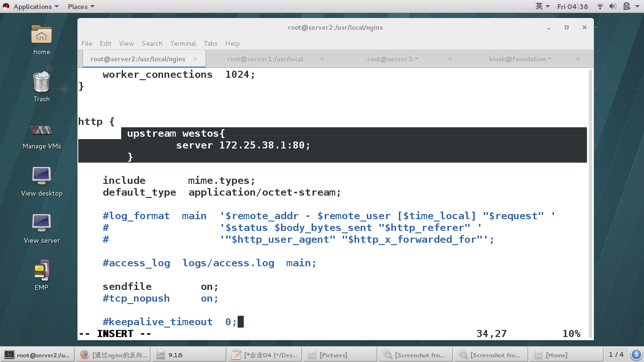Click the 'include mime.types;' line

179,181
